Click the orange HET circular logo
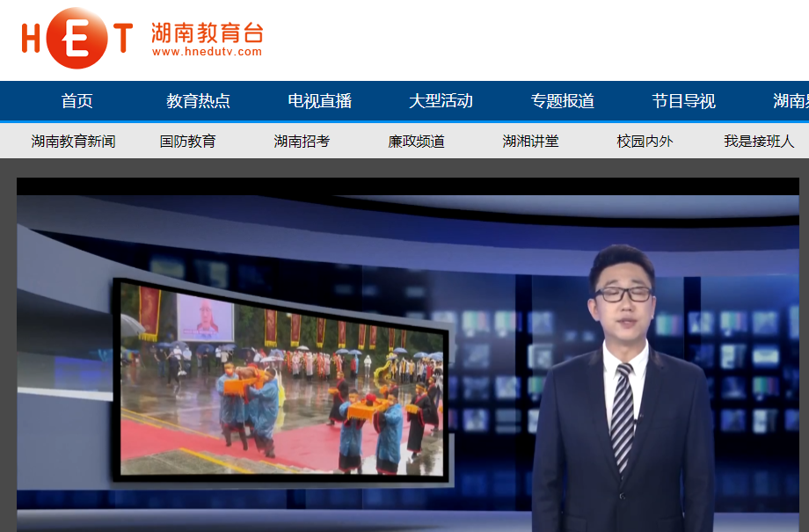This screenshot has height=532, width=809. (x=77, y=38)
